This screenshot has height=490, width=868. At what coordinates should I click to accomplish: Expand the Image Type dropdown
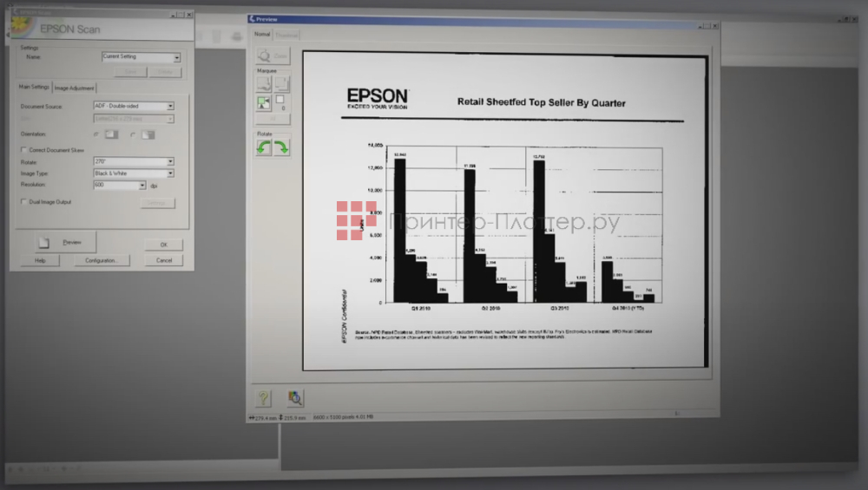170,173
